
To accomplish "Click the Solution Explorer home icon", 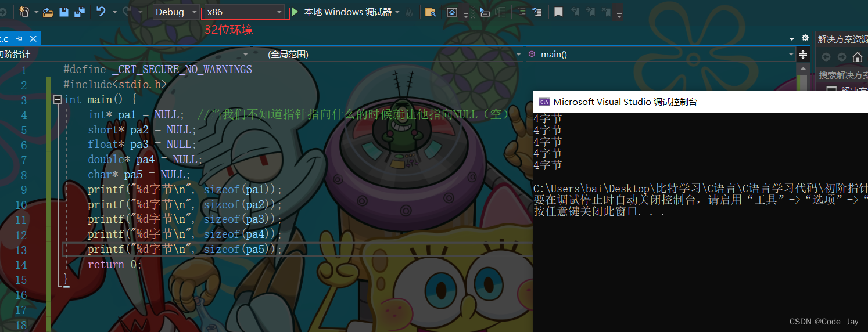I will click(857, 57).
